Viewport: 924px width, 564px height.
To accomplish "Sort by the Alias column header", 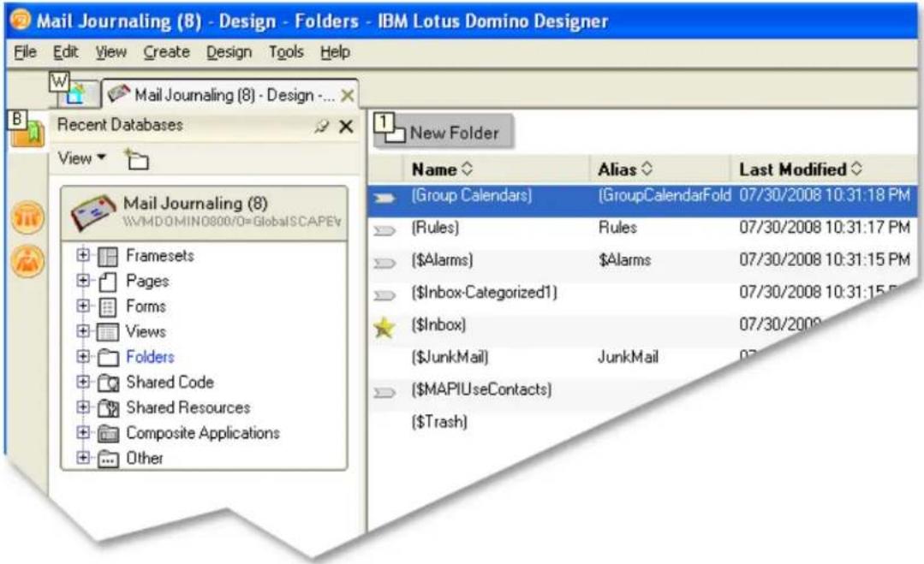I will [x=624, y=169].
